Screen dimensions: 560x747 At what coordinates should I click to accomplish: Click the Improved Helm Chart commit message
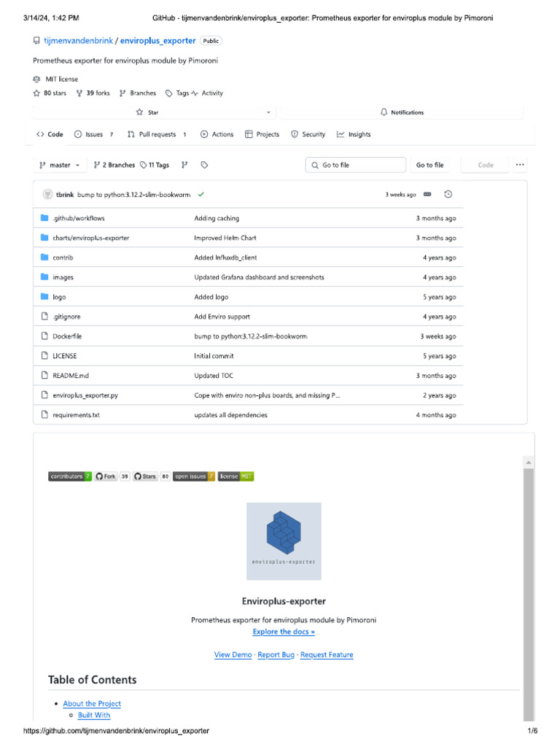click(x=225, y=238)
